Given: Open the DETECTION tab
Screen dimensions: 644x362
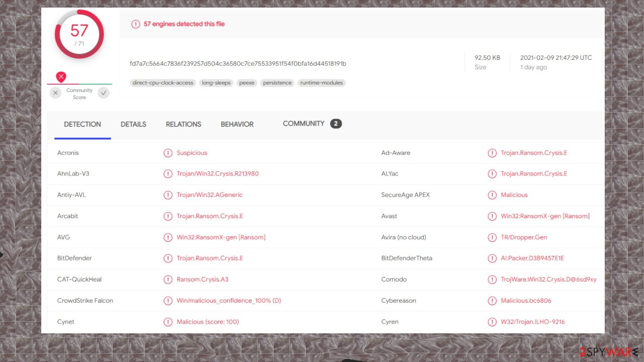Looking at the screenshot, I should [x=83, y=124].
